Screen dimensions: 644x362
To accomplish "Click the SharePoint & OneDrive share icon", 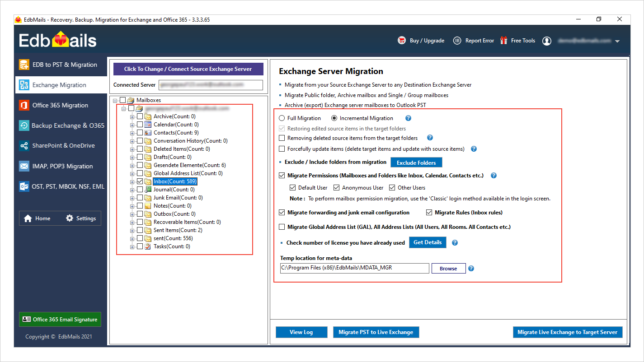I will point(24,146).
